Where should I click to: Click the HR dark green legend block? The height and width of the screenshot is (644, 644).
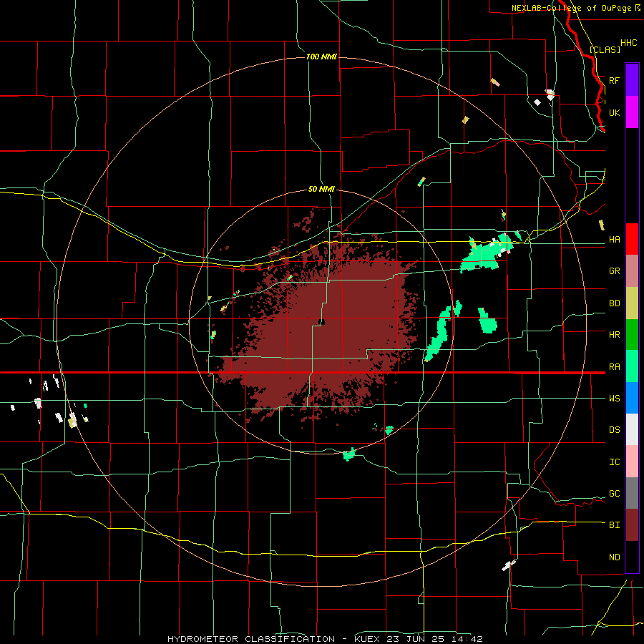[632, 335]
